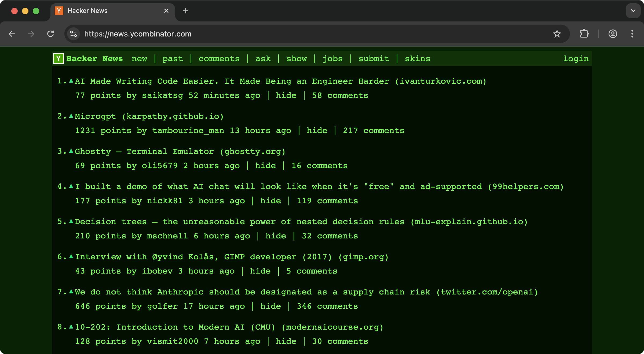Open the browser extensions puzzle icon
This screenshot has width=644, height=354.
[584, 34]
